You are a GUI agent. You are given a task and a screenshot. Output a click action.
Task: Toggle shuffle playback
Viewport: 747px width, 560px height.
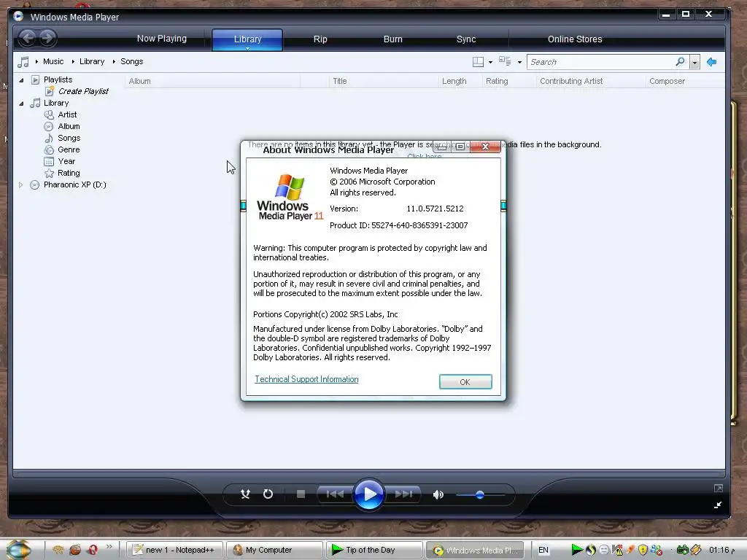[x=245, y=494]
